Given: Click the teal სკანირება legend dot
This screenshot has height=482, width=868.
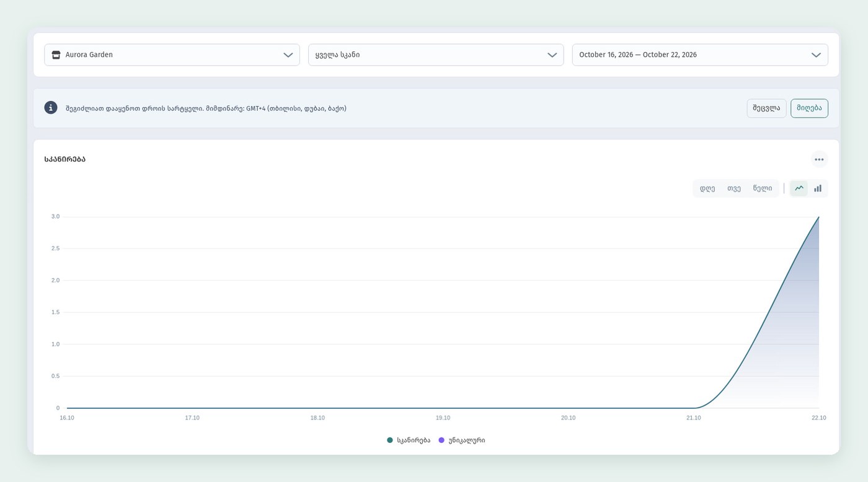Looking at the screenshot, I should tap(390, 440).
